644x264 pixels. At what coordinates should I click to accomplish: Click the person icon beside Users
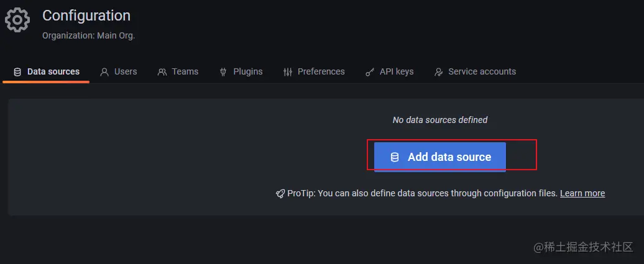[x=104, y=72]
